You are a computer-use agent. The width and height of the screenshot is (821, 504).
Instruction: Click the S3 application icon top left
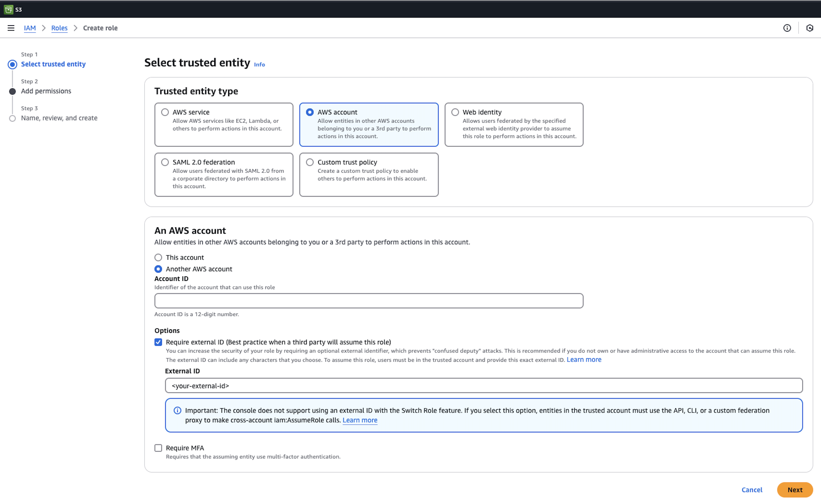pos(8,9)
